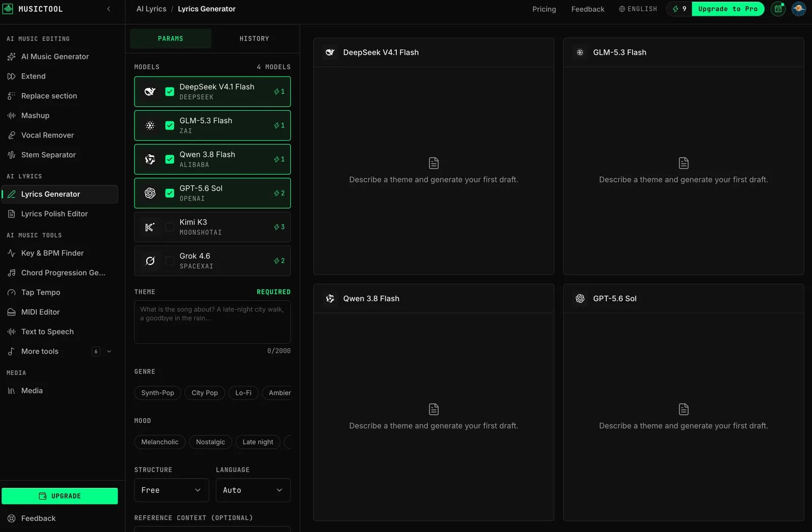812x532 pixels.
Task: Open Vocal Remover tool
Action: (60, 135)
